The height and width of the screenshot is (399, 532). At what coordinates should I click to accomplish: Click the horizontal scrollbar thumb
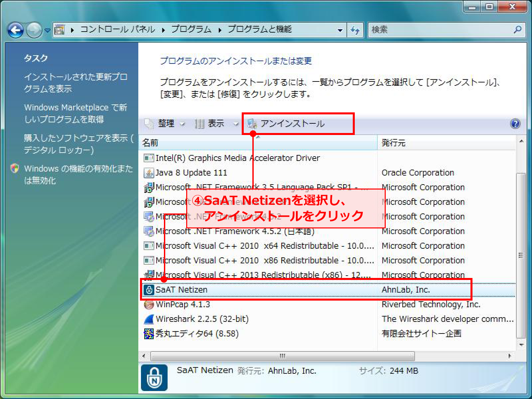coord(283,356)
